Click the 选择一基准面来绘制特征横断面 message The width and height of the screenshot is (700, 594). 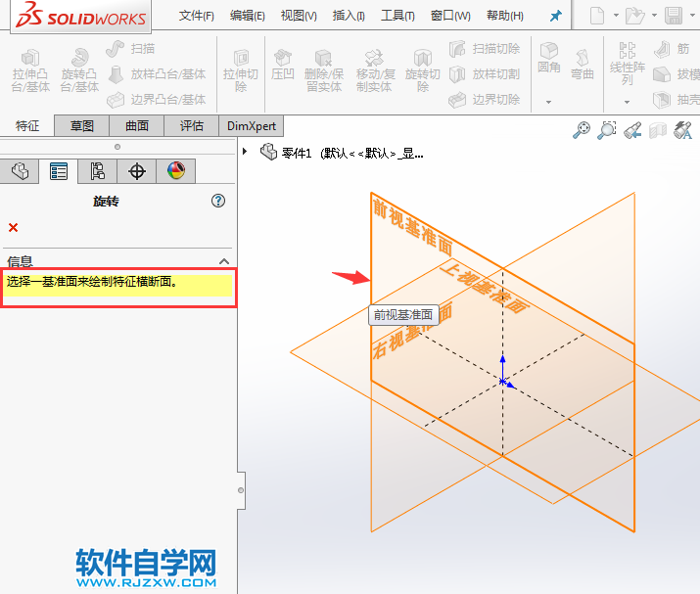tap(92, 281)
